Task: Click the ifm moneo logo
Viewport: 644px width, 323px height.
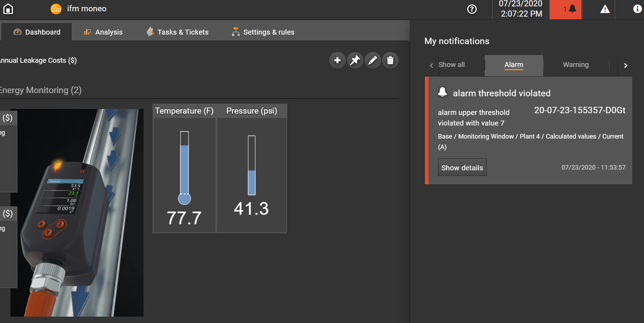Action: click(x=56, y=9)
